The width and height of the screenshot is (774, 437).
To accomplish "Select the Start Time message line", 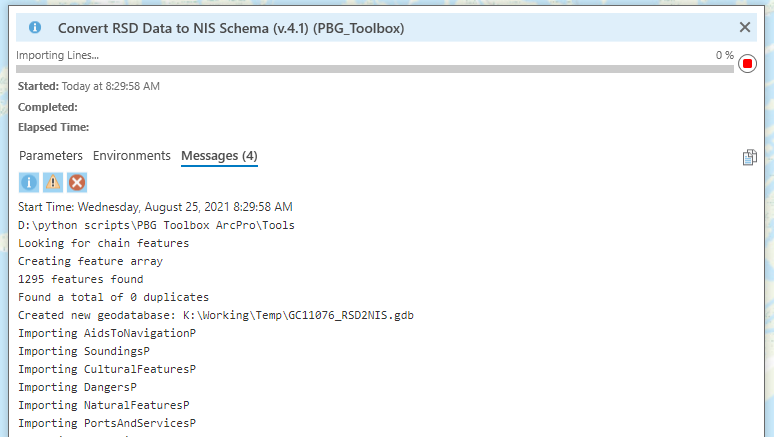I will pyautogui.click(x=155, y=207).
